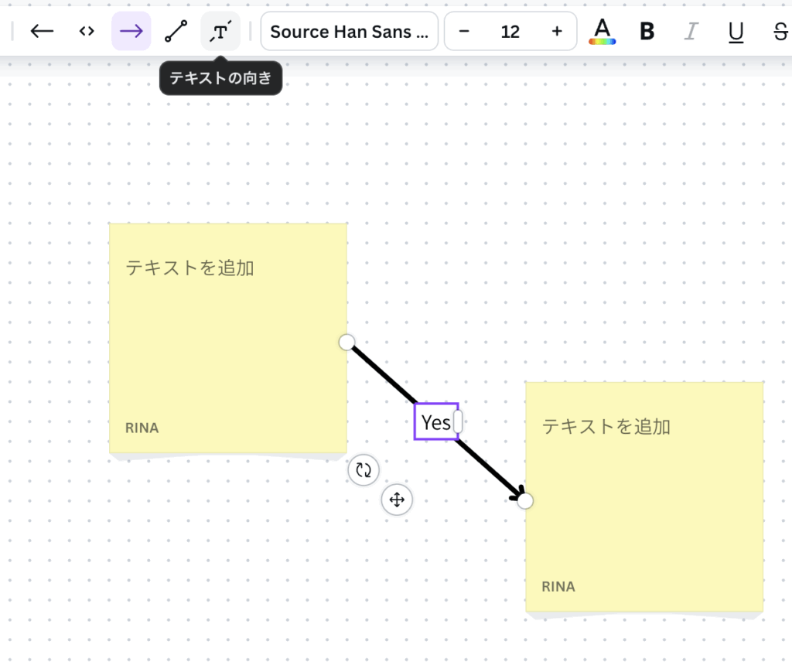This screenshot has height=672, width=792.
Task: Open the Source Han Sans font dropdown
Action: (x=349, y=32)
